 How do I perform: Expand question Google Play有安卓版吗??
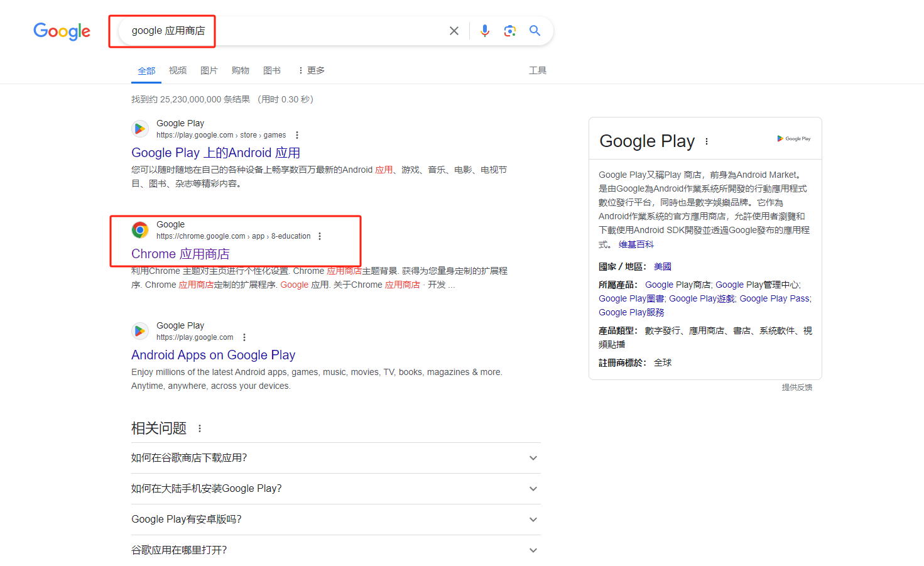335,520
